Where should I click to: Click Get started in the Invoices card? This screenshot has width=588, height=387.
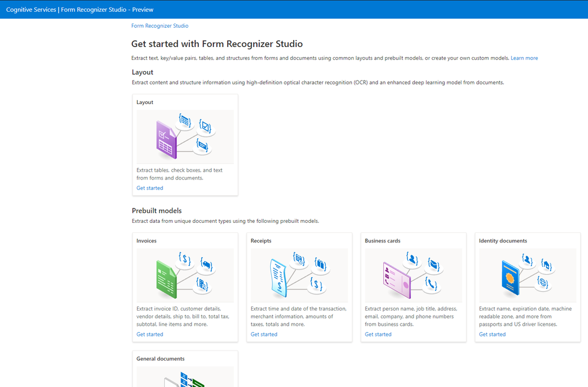pyautogui.click(x=150, y=334)
